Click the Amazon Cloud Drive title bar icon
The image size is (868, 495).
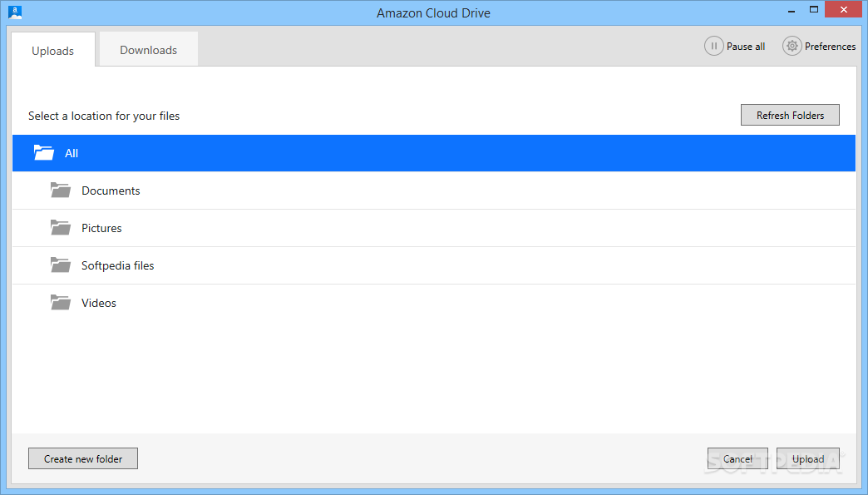tap(16, 12)
